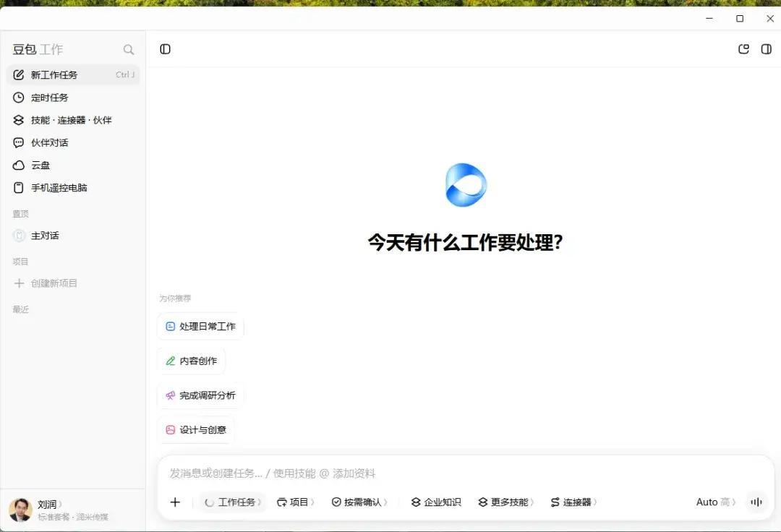
Task: Click the telescope icon in 完成调研分析
Action: 171,395
